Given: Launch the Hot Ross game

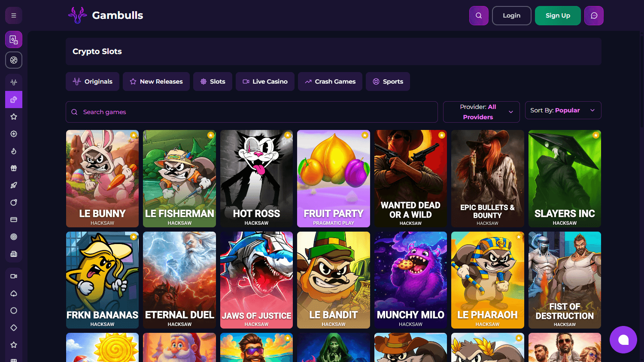Looking at the screenshot, I should click(x=256, y=178).
